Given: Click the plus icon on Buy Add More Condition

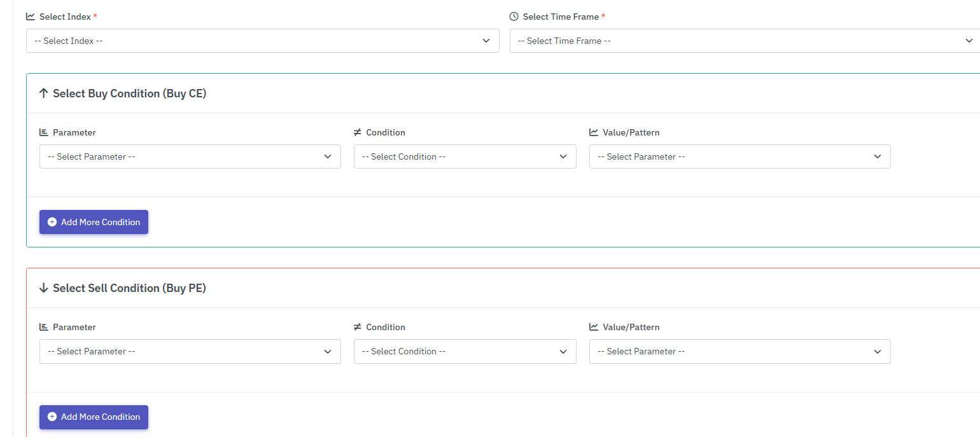Looking at the screenshot, I should point(52,221).
